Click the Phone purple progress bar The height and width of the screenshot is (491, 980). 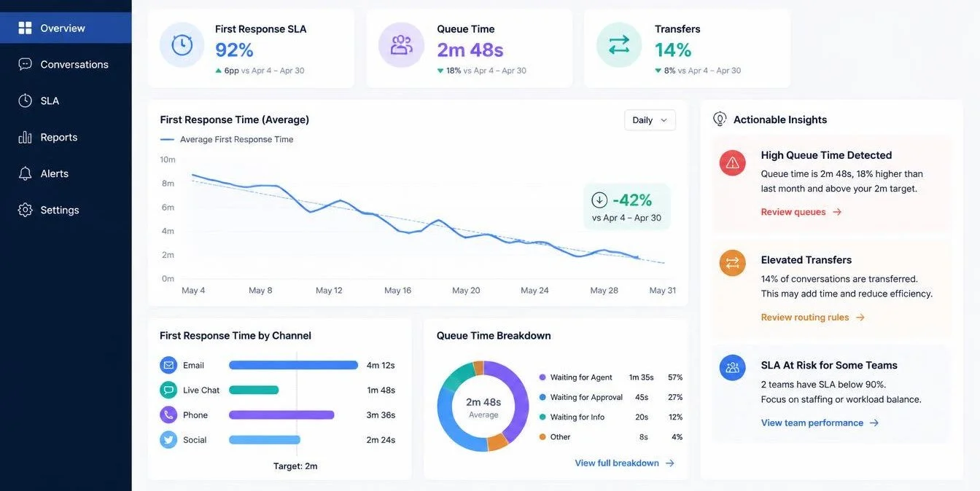(281, 415)
